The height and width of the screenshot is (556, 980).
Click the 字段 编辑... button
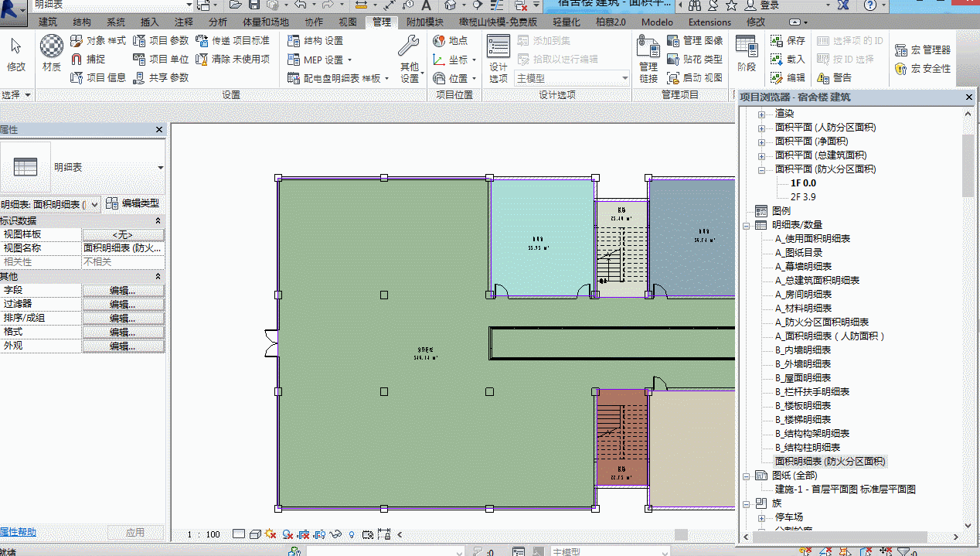pos(123,290)
